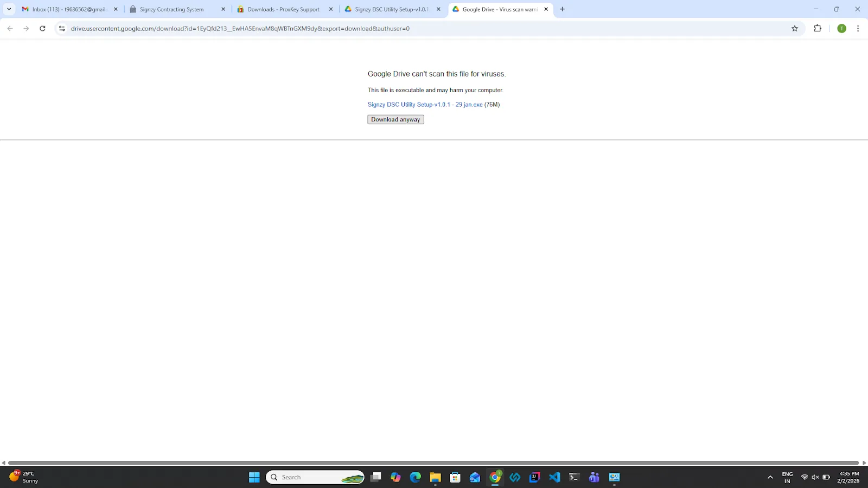This screenshot has height=488, width=868.
Task: Switch to Signzy DSC Utility Setup tab
Action: [x=391, y=9]
